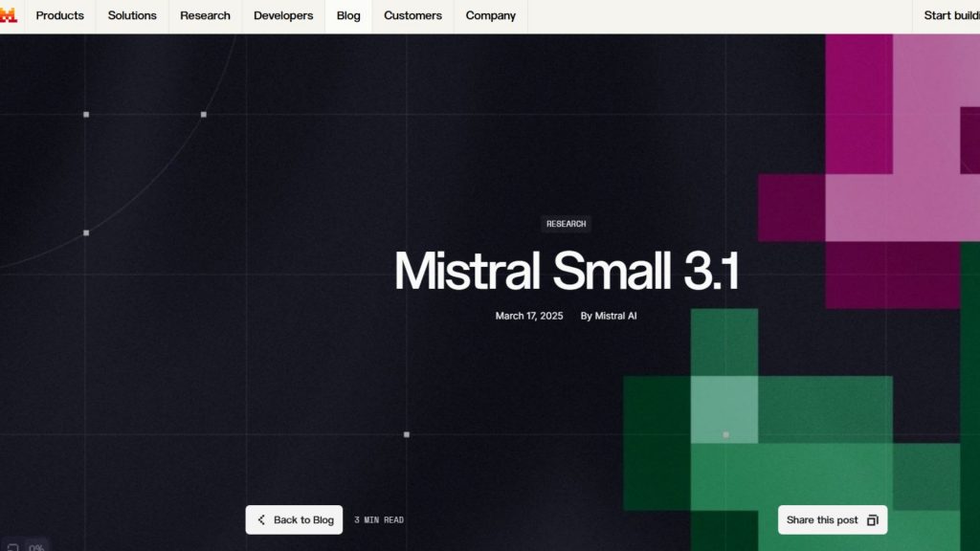Open the Company menu
The width and height of the screenshot is (980, 551).
491,15
